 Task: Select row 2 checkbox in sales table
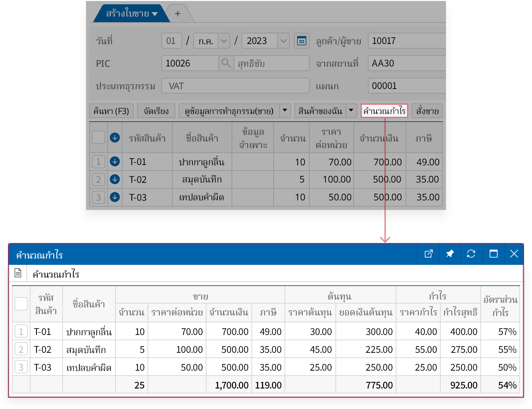tap(99, 180)
